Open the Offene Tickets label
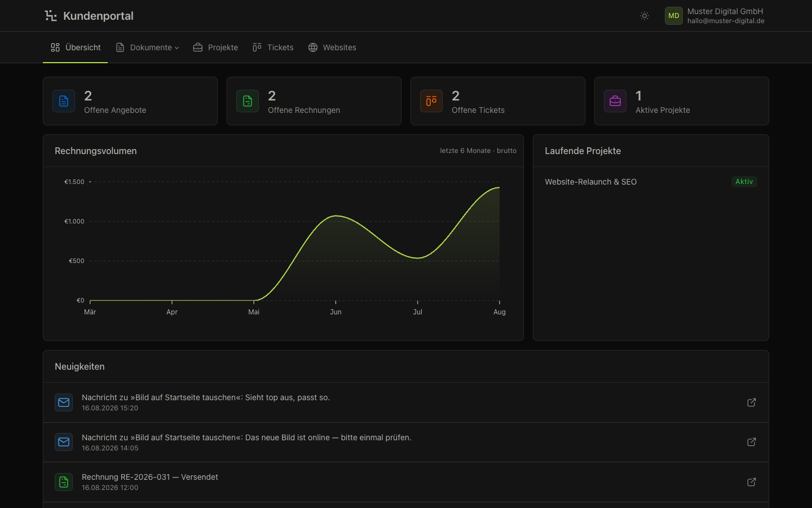This screenshot has width=812, height=508. tap(478, 110)
